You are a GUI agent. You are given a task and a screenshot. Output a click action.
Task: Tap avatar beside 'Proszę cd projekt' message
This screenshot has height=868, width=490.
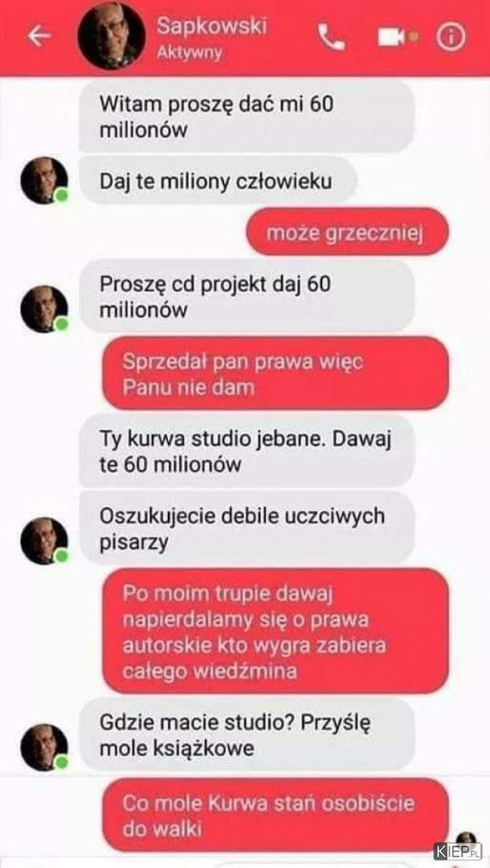tap(44, 309)
